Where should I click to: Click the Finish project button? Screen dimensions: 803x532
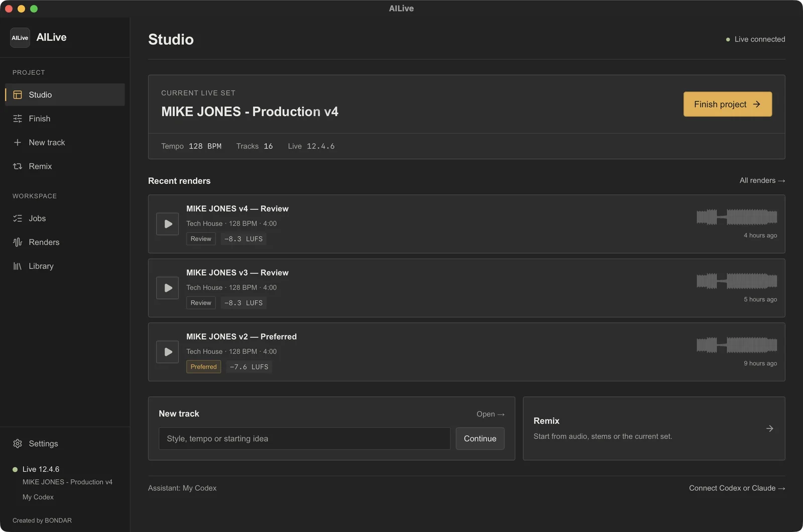[x=728, y=104]
